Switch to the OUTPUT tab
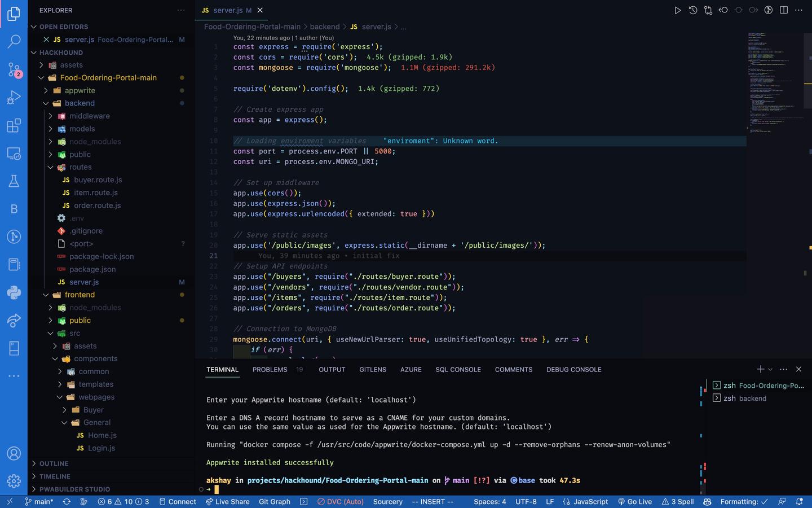Screen dimensions: 812x508 [x=332, y=370]
